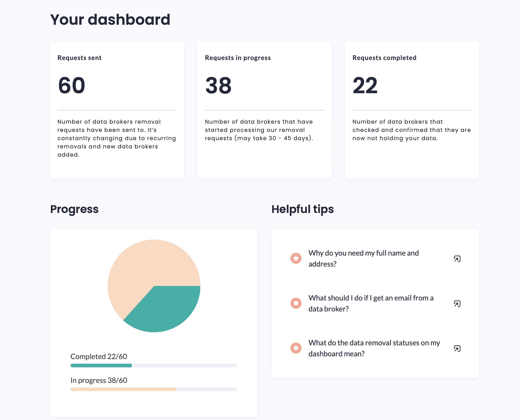Viewport: 520px width, 420px height.
Task: Click the Your dashboard title
Action: pos(110,19)
